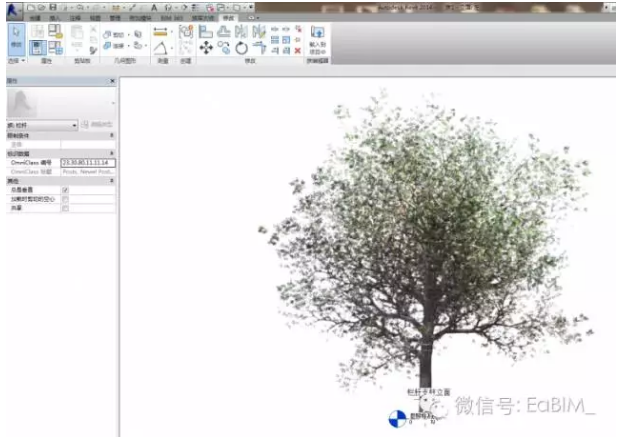Click the OmniClass 编号 value field

click(x=88, y=163)
